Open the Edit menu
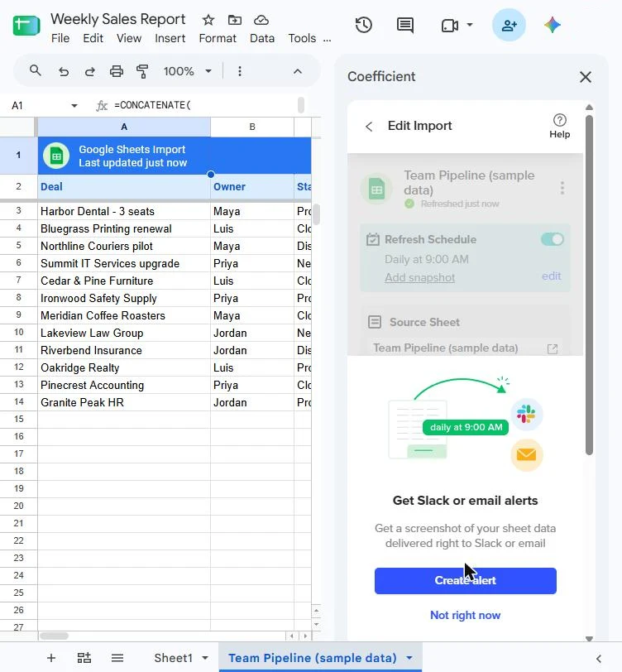 pyautogui.click(x=93, y=38)
